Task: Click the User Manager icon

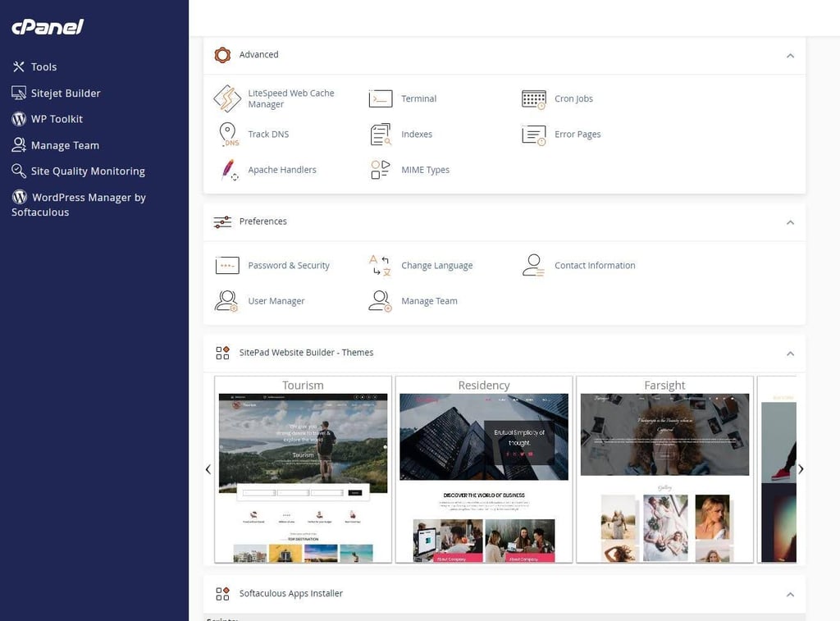Action: (x=226, y=301)
